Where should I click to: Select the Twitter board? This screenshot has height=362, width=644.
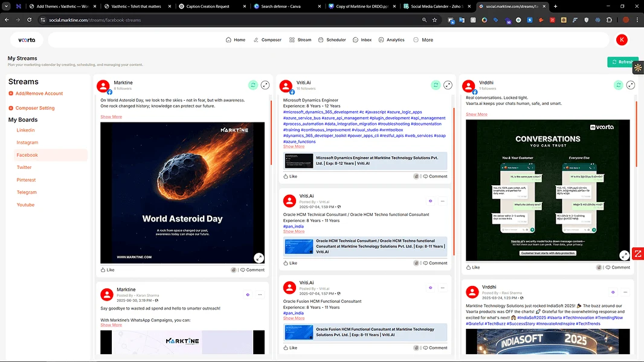click(x=24, y=167)
